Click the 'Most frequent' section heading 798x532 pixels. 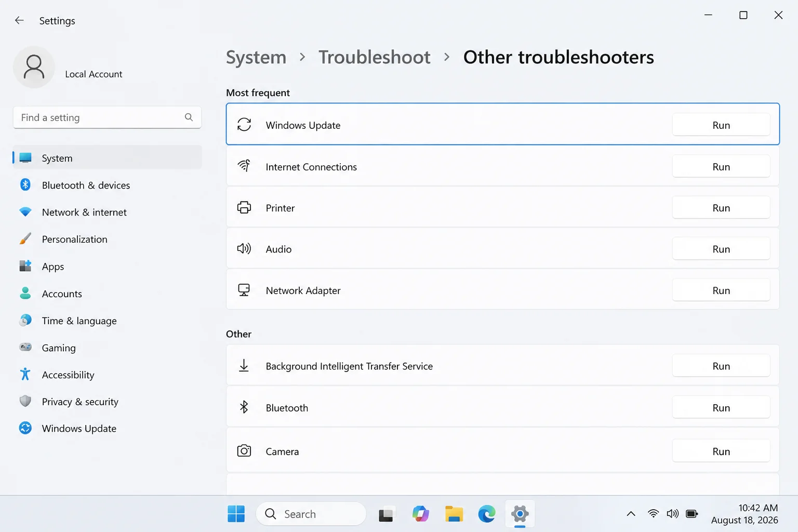[x=258, y=92]
